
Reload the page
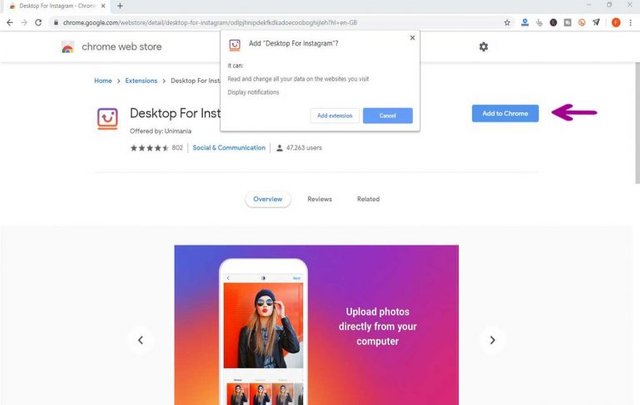pos(38,22)
